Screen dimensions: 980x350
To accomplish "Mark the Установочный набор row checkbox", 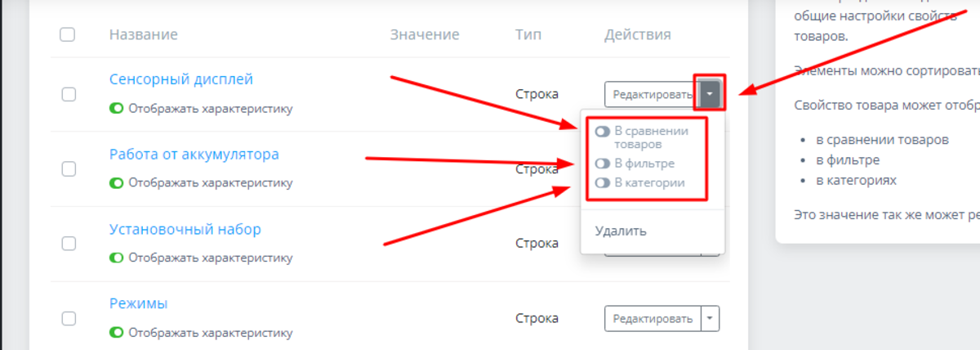I will (x=69, y=244).
